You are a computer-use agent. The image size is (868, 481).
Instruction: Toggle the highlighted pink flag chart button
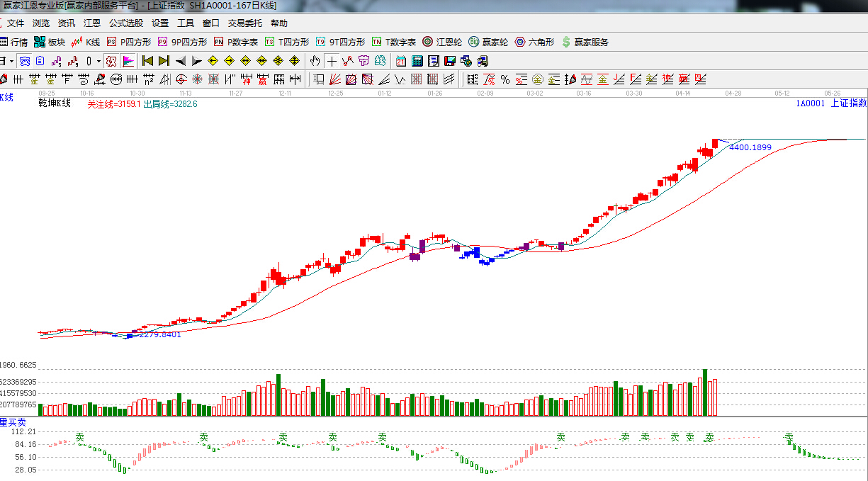click(128, 61)
